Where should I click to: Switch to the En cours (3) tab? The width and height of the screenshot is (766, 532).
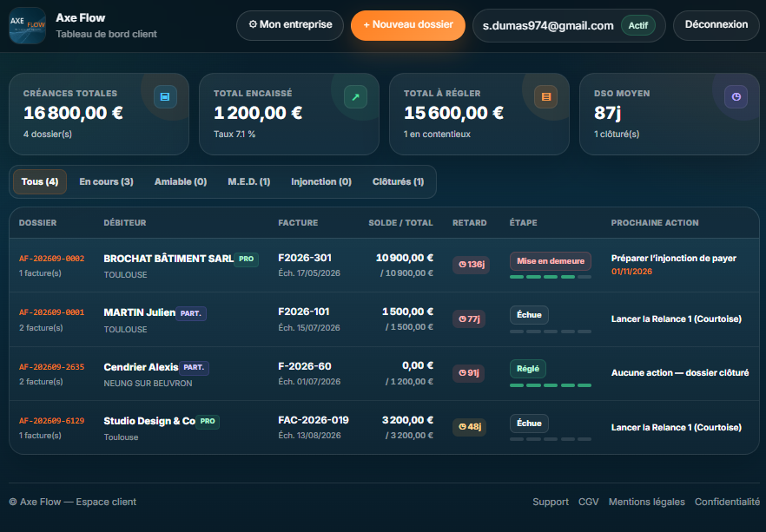point(107,181)
